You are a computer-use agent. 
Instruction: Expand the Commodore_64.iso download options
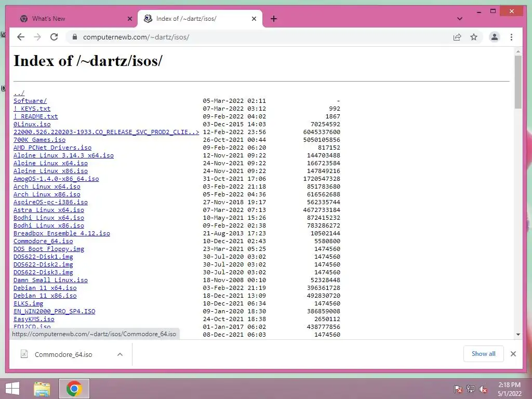click(120, 354)
